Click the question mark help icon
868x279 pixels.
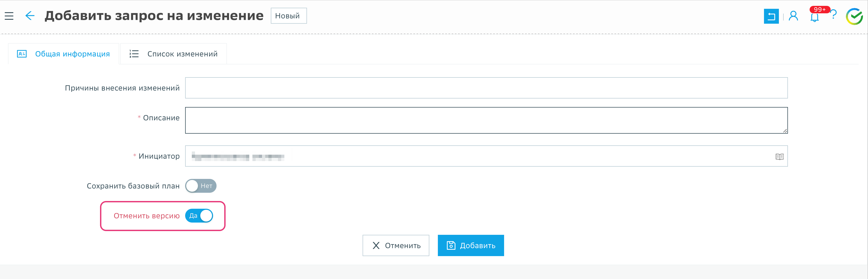pos(833,15)
